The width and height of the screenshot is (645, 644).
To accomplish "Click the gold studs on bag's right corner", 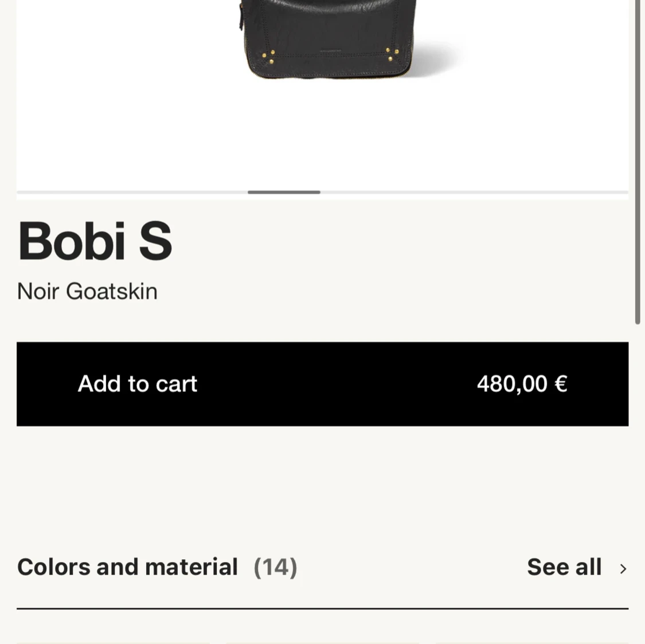I will click(x=392, y=54).
